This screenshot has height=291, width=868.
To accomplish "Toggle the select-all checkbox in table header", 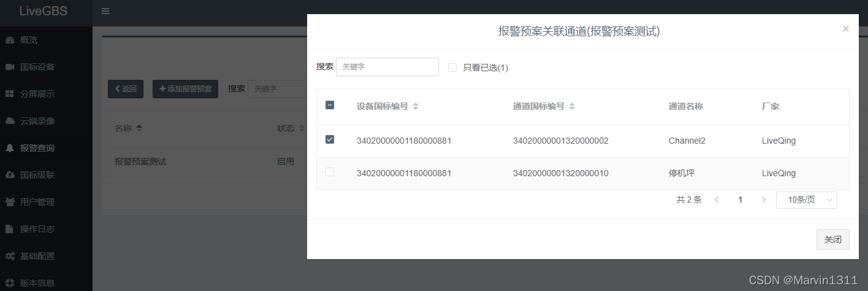I will [330, 105].
